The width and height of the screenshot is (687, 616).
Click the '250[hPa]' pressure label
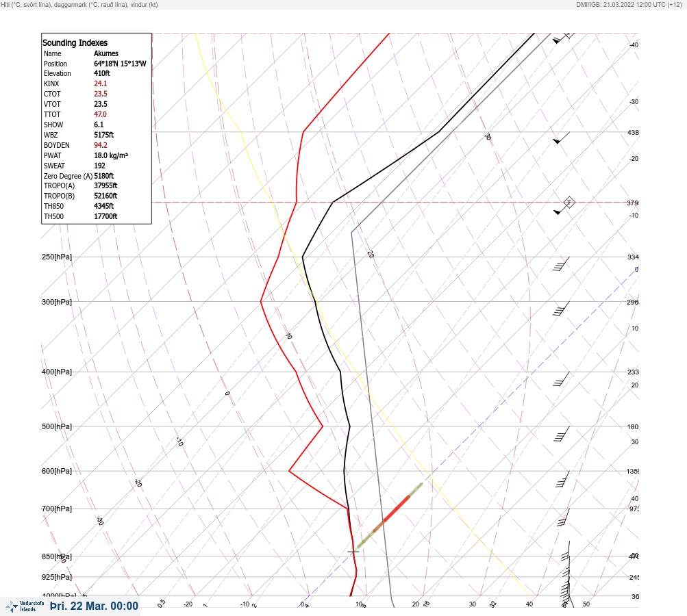pos(57,257)
